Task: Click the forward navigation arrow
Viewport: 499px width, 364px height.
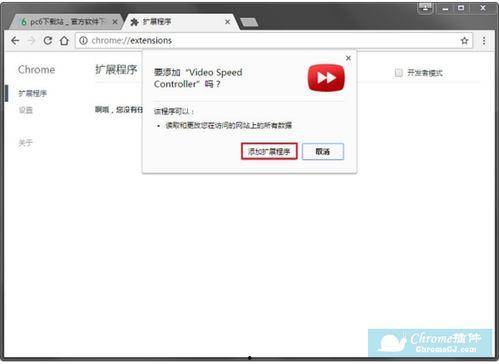Action: point(32,41)
